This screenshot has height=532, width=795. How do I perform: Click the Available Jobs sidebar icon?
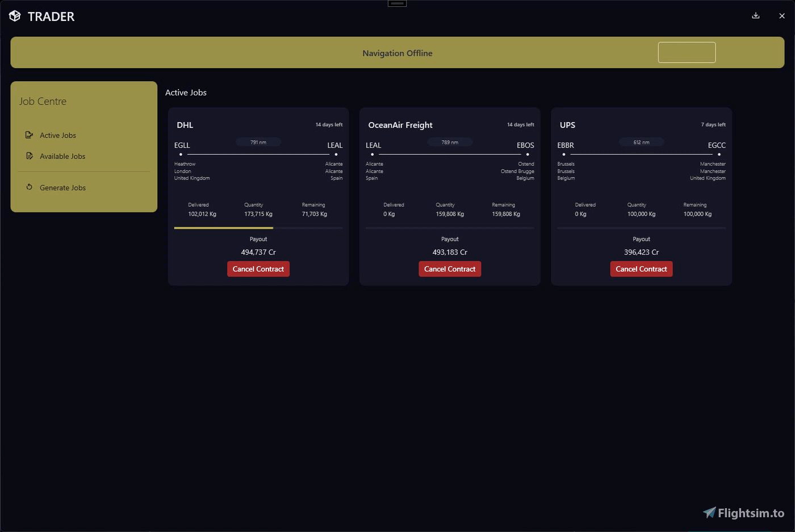tap(29, 156)
